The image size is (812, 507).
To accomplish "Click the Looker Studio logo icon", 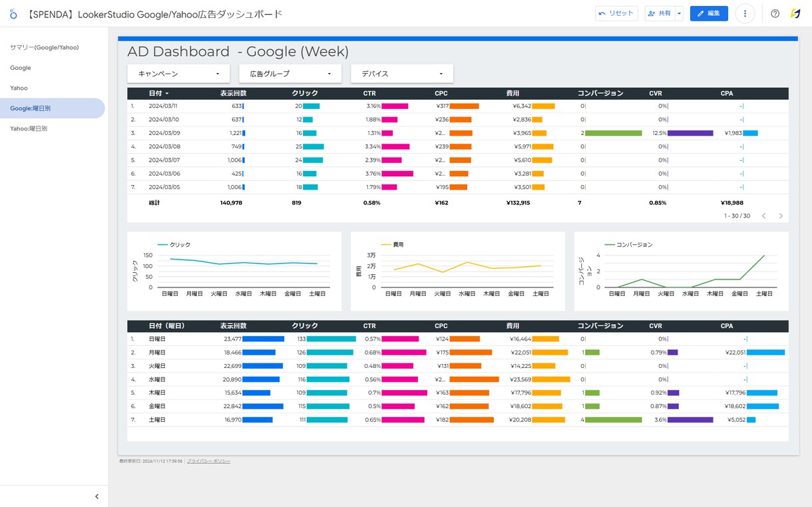I will click(13, 13).
